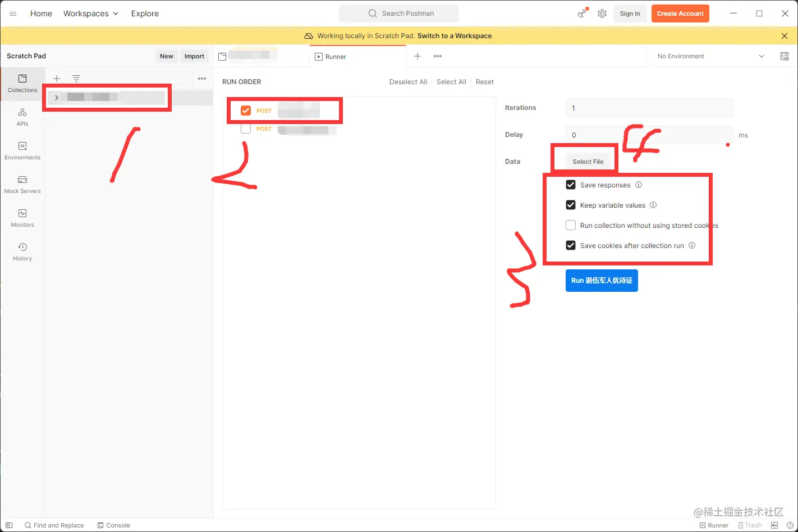Open the Collections sidebar section
The width and height of the screenshot is (798, 532).
pos(22,84)
